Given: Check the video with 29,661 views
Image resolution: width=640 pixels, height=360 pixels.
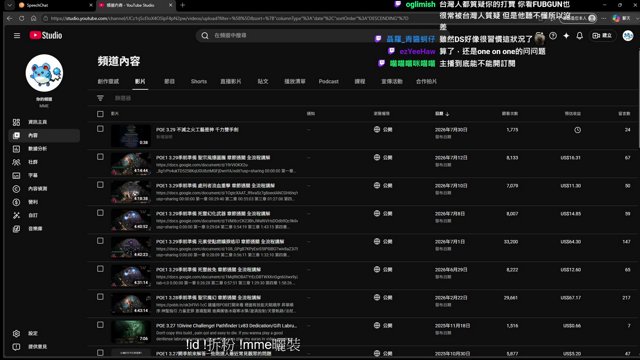Looking at the screenshot, I should (100, 297).
